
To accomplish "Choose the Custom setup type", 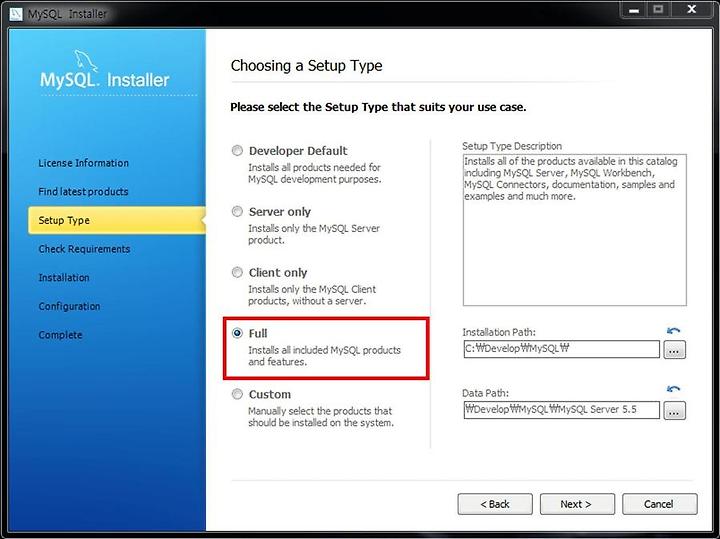I will (237, 394).
